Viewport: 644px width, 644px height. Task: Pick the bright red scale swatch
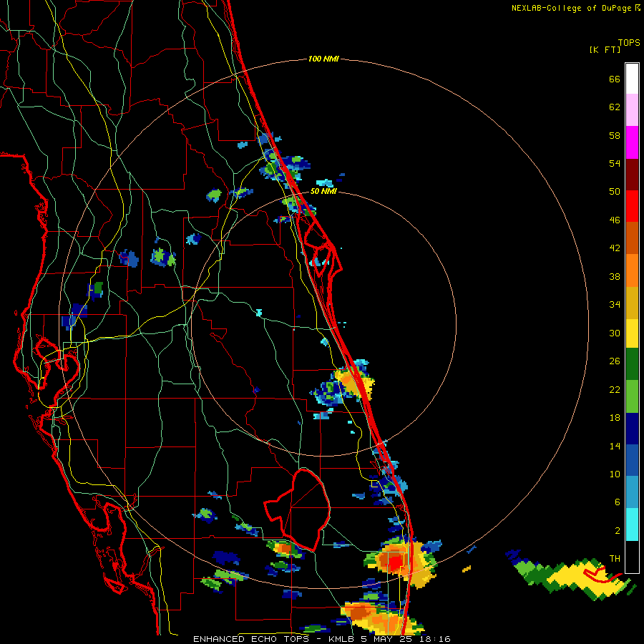tap(632, 206)
